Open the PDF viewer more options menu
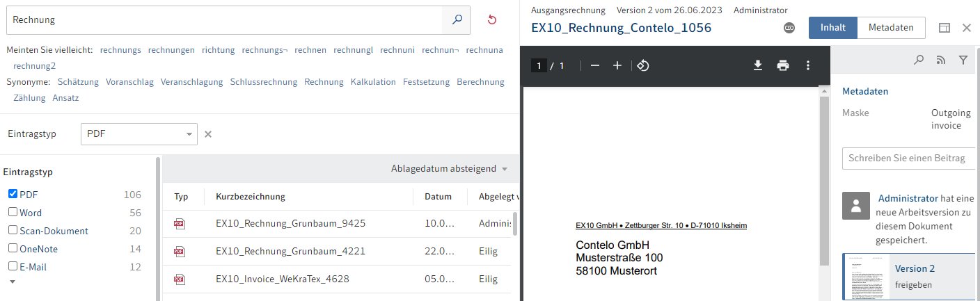The image size is (980, 301). point(807,65)
